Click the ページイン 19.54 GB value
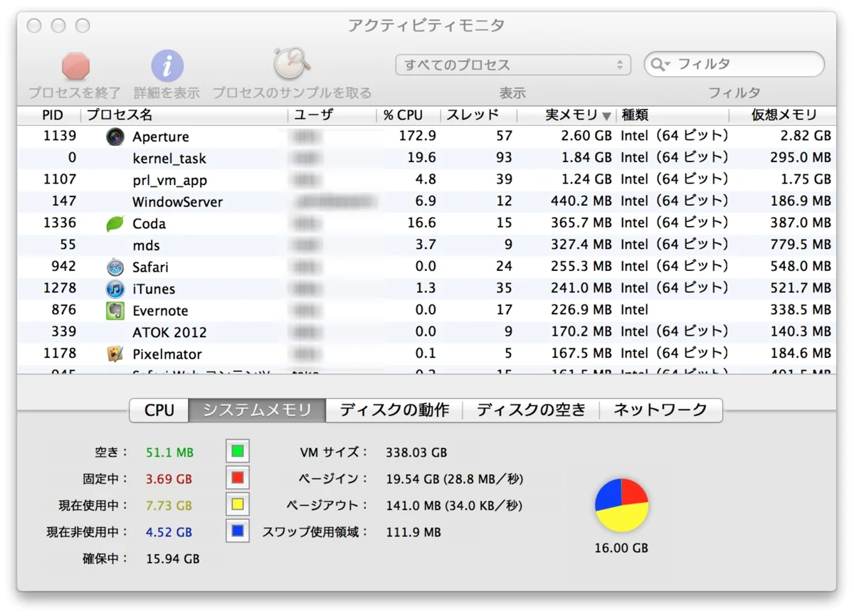 click(x=455, y=479)
